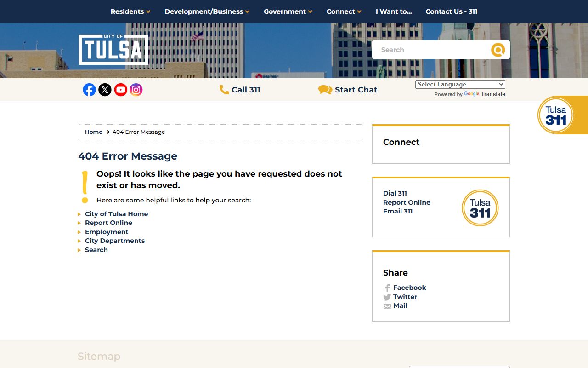Expand the Development/Business dropdown menu
Viewport: 588px width, 368px height.
click(207, 11)
